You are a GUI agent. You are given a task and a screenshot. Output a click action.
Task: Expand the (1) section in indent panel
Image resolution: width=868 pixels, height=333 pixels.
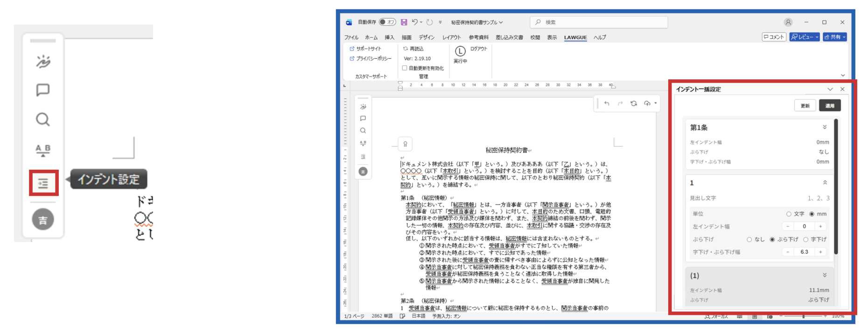[x=825, y=275]
